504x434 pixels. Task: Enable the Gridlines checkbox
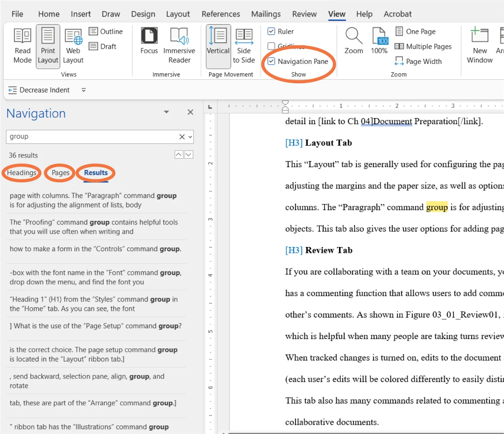(271, 46)
